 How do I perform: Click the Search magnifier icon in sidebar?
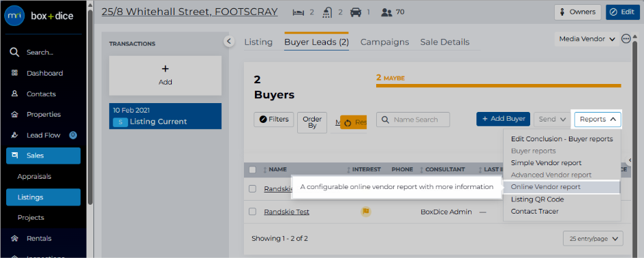click(x=14, y=53)
